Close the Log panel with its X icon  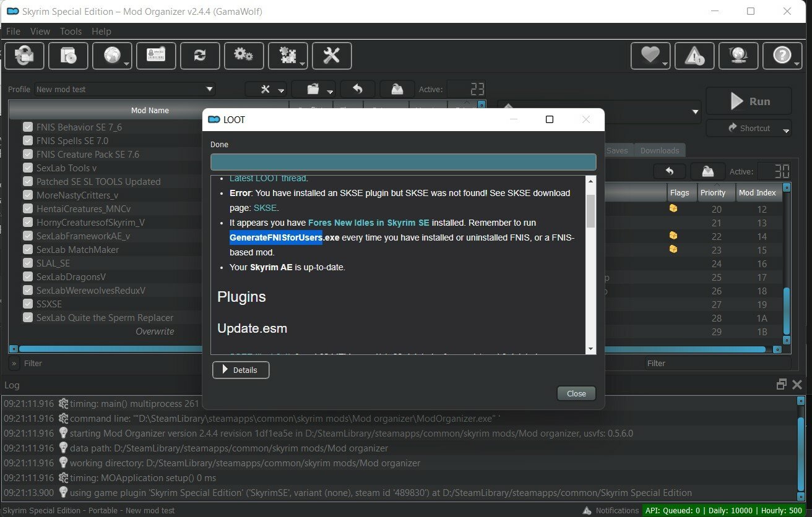click(x=797, y=385)
